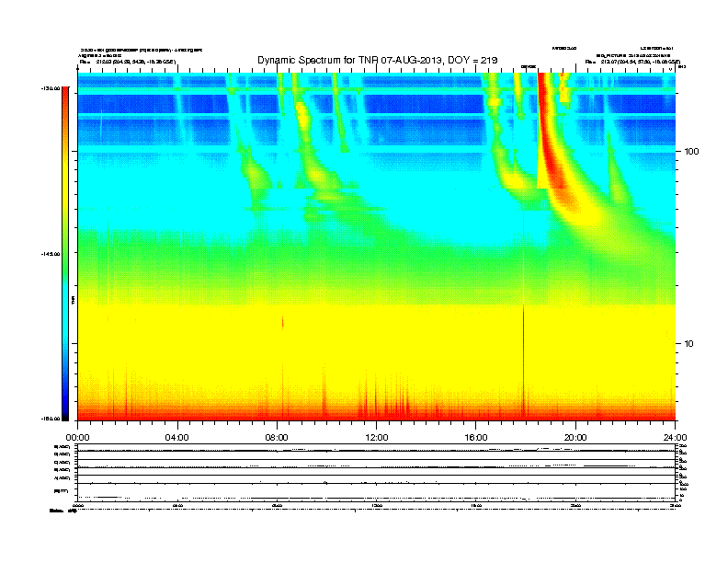Image resolution: width=728 pixels, height=563 pixels.
Task: Click the '-130.00' colorbar maximum label
Action: (50, 88)
